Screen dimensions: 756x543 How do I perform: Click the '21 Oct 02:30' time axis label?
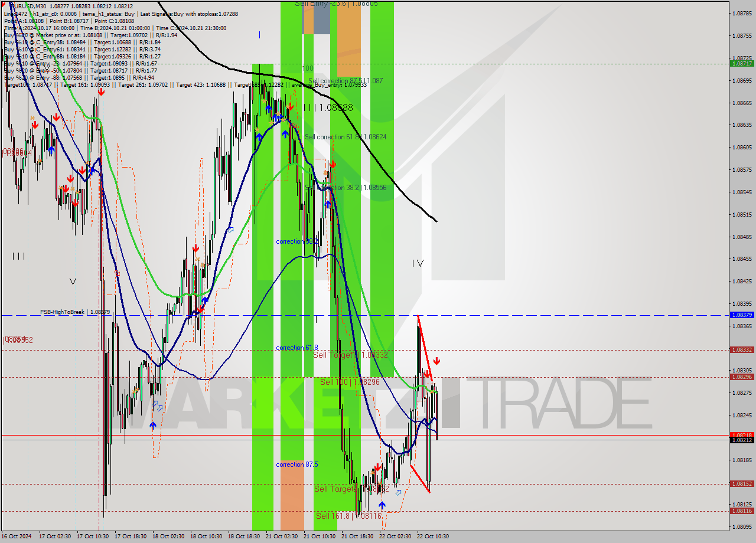[x=281, y=537]
